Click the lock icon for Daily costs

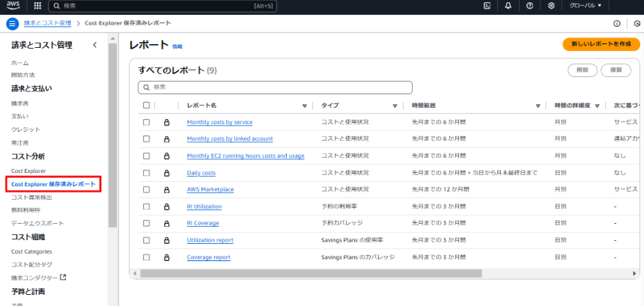pyautogui.click(x=166, y=173)
